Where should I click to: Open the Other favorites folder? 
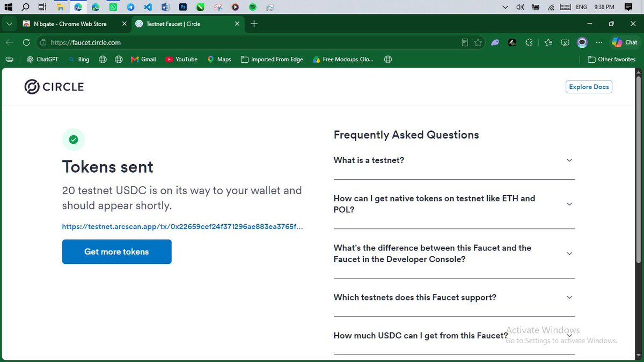(612, 60)
